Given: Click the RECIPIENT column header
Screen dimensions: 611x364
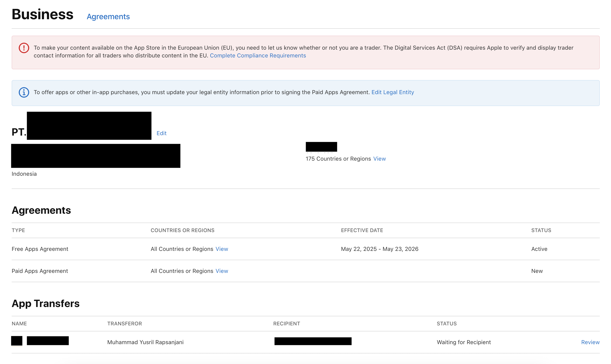Looking at the screenshot, I should [x=287, y=324].
